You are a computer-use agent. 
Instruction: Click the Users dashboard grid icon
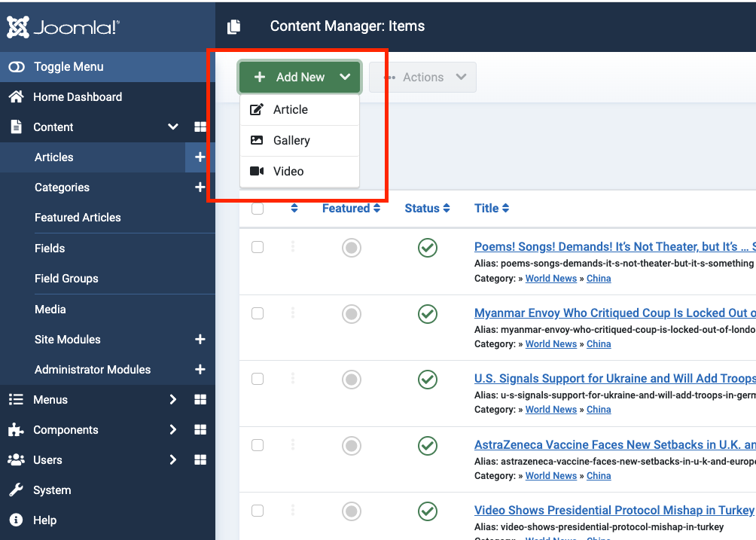coord(200,460)
